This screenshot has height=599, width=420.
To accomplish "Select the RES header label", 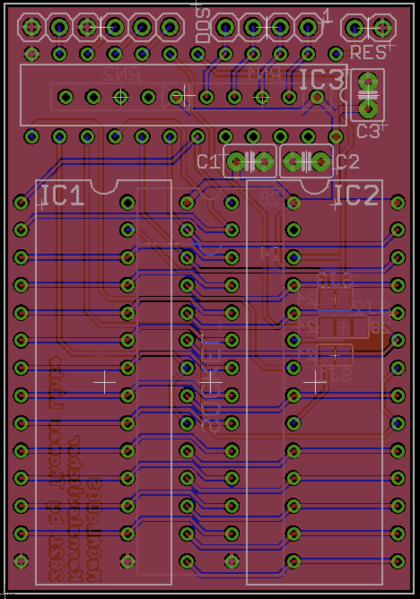I will tap(368, 52).
